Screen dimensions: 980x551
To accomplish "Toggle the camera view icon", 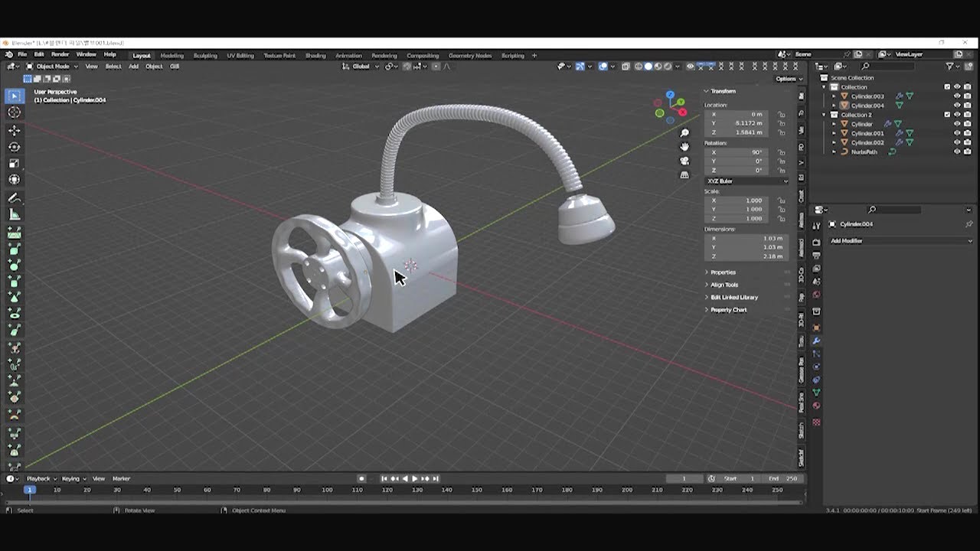I will point(684,161).
